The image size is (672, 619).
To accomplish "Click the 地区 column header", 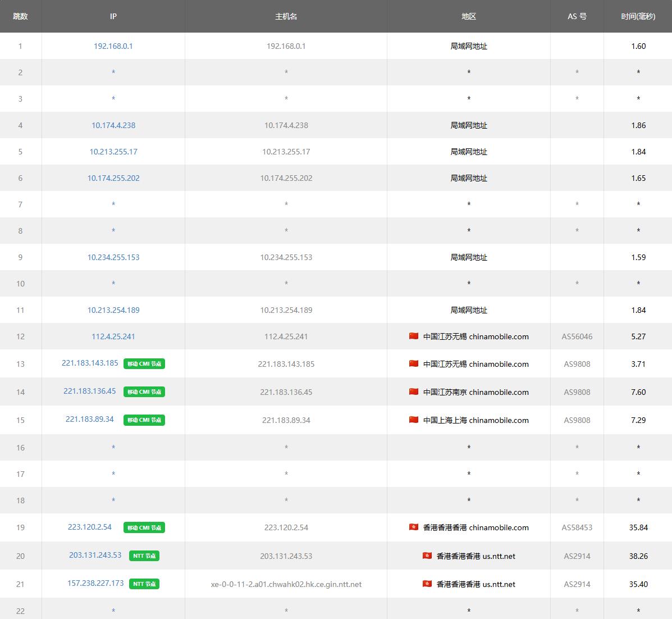I will pos(468,16).
